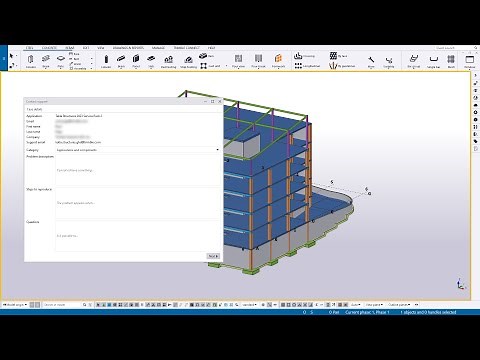Open the TRIMBLE CONNECT tab
The image size is (480, 360).
point(187,48)
